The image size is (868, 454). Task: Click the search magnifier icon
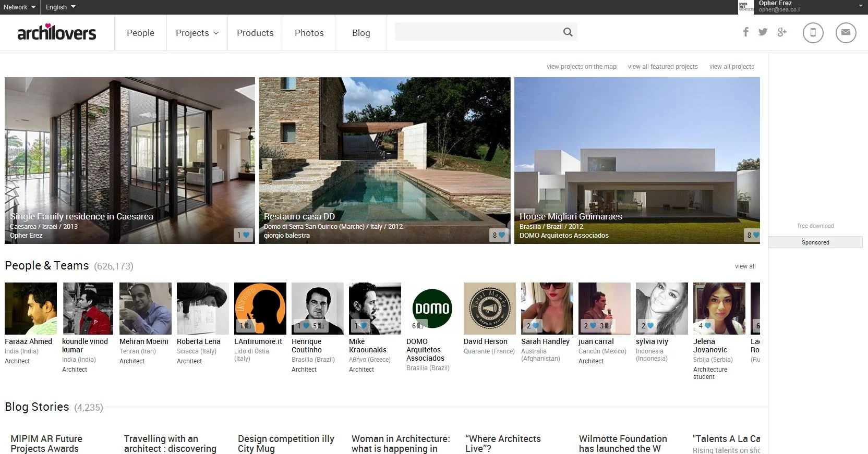pos(568,32)
